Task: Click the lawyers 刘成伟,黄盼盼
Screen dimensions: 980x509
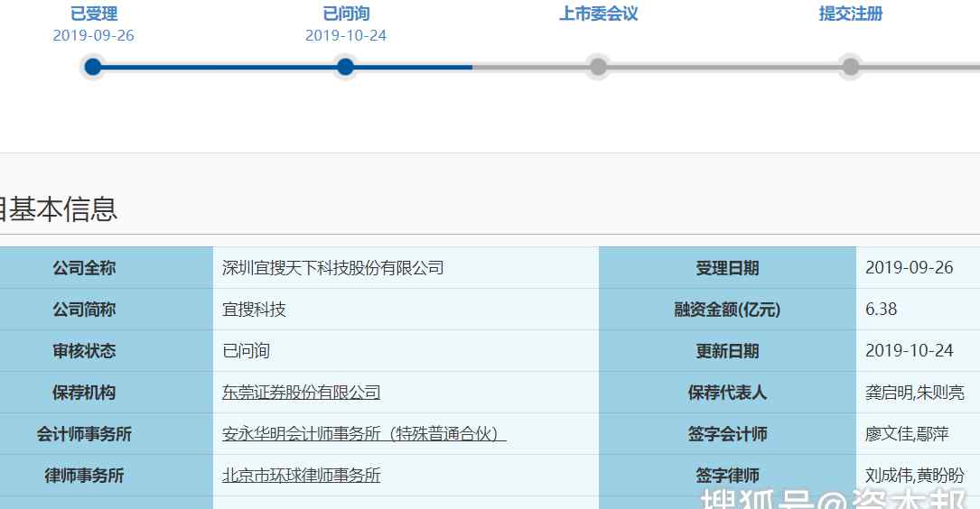Action: (915, 476)
